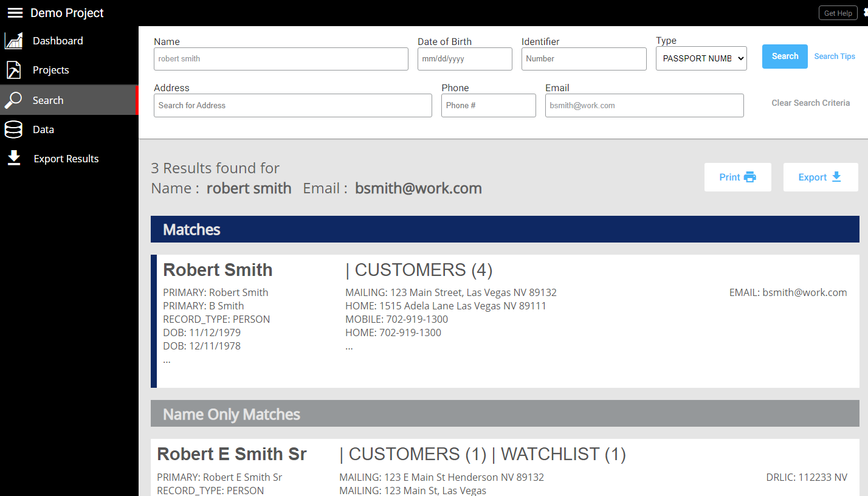Click the Projects document icon

13,71
